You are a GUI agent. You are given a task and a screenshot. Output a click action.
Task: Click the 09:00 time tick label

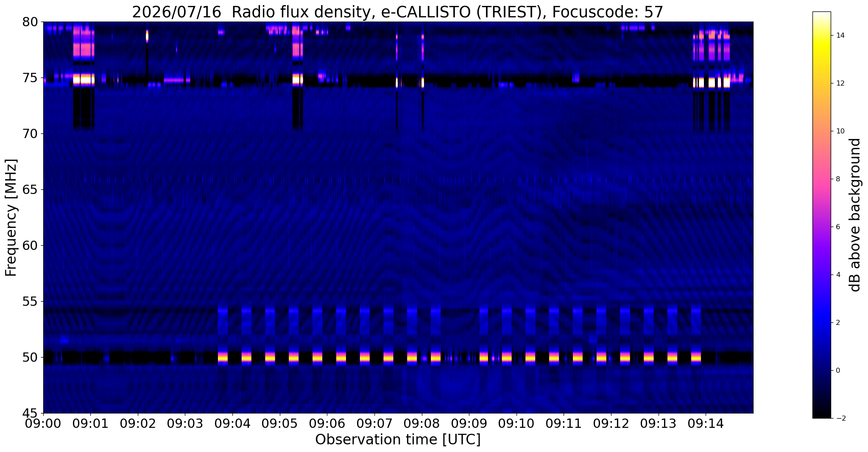point(43,423)
